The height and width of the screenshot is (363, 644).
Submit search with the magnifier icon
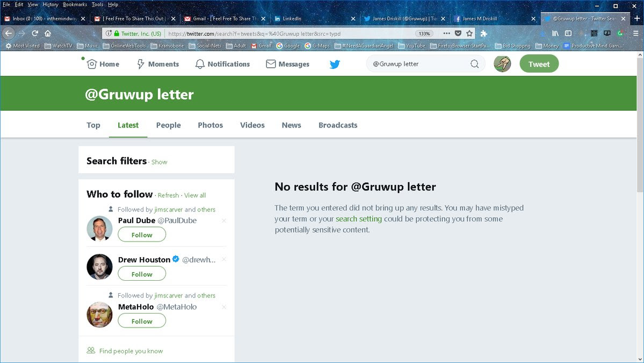click(474, 63)
